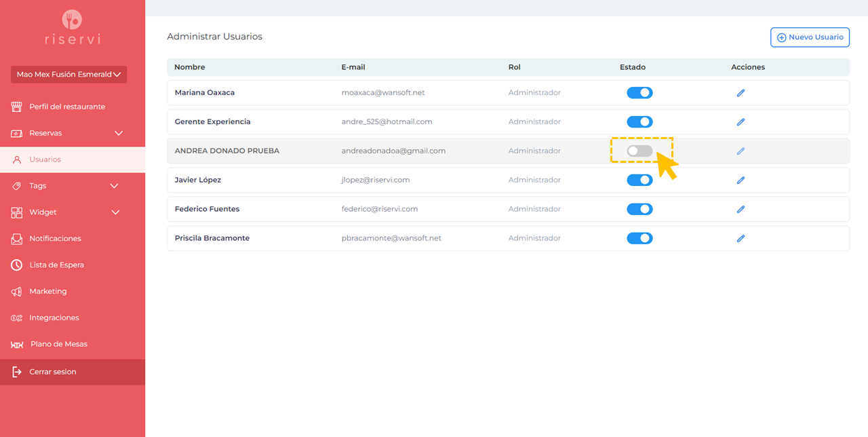Click the riservi logo
This screenshot has height=437, width=868.
(73, 28)
